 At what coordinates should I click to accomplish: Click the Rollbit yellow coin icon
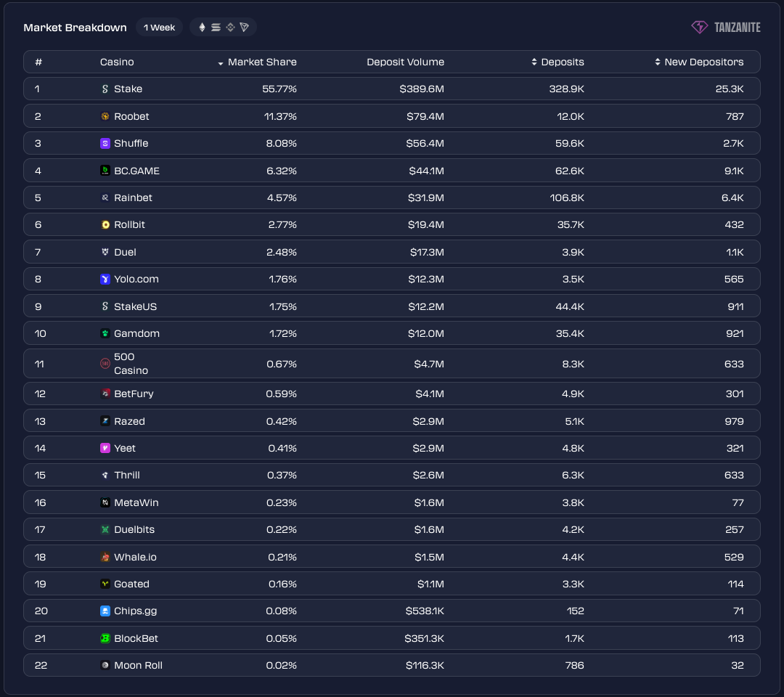click(x=105, y=225)
